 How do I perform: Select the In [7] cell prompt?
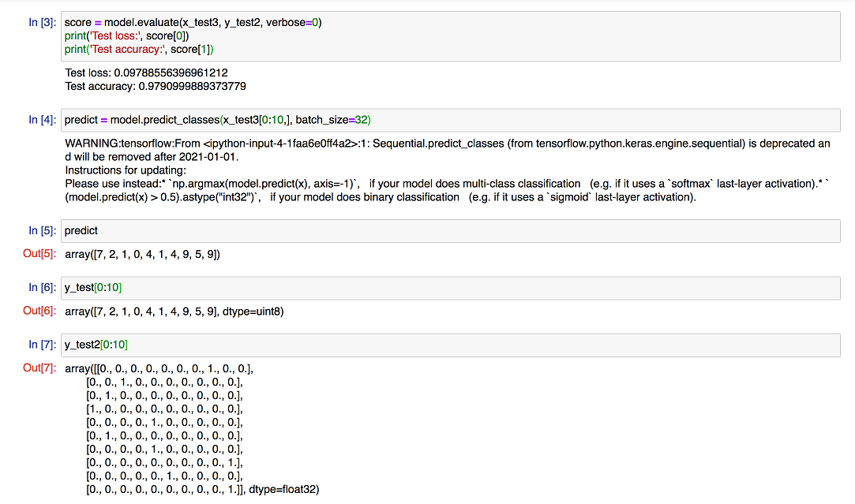pyautogui.click(x=42, y=345)
